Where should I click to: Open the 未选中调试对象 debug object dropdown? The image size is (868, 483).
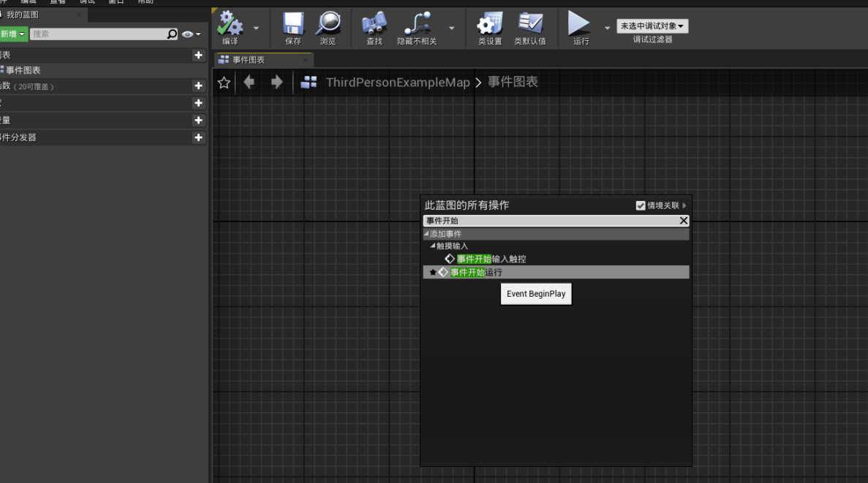point(652,26)
